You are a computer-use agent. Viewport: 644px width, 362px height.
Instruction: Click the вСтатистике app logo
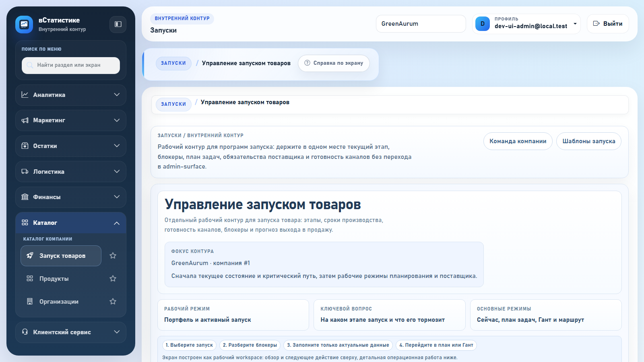tap(25, 24)
